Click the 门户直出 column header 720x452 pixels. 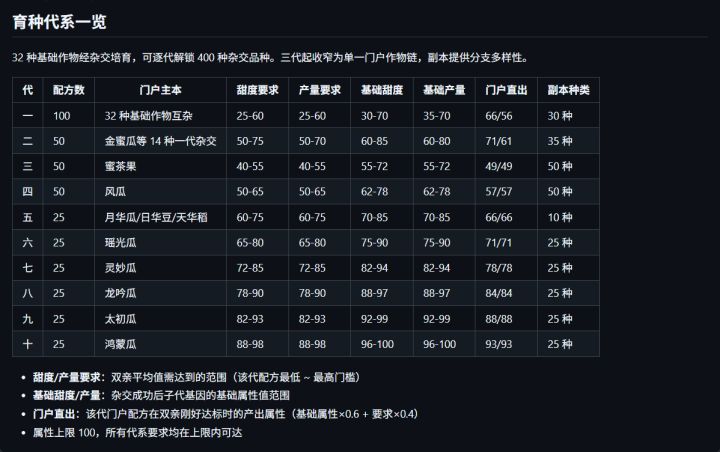505,90
